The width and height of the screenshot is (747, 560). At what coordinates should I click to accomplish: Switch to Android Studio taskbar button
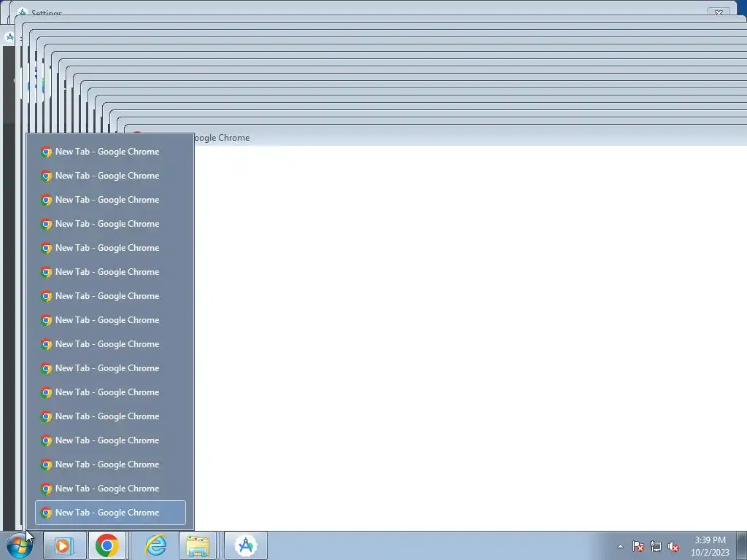[246, 545]
